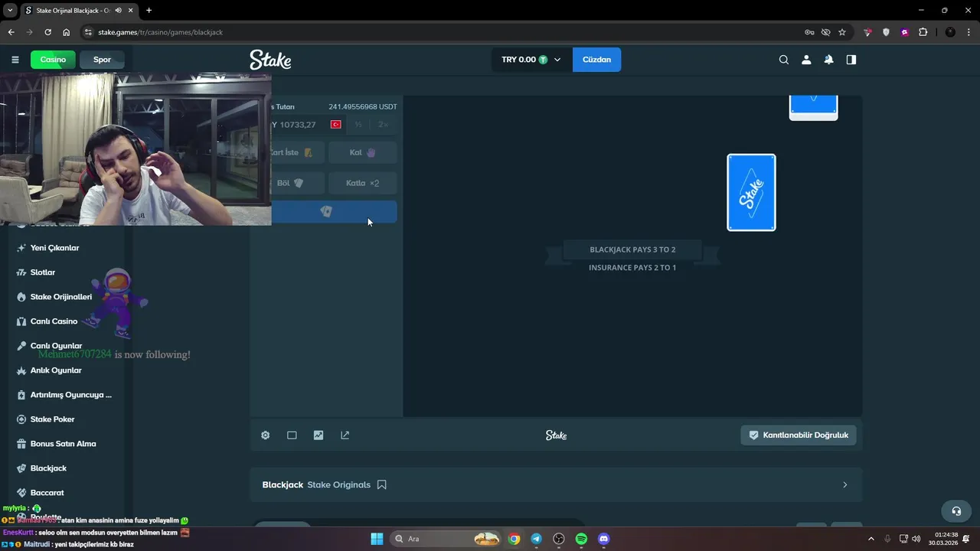Open the user profile icon
The image size is (980, 551).
click(x=806, y=60)
